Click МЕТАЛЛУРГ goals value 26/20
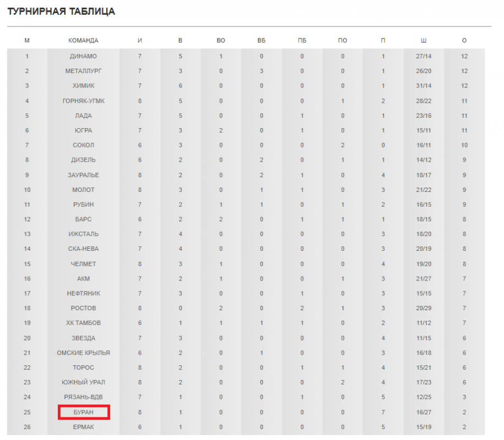504x440 pixels. [x=424, y=71]
